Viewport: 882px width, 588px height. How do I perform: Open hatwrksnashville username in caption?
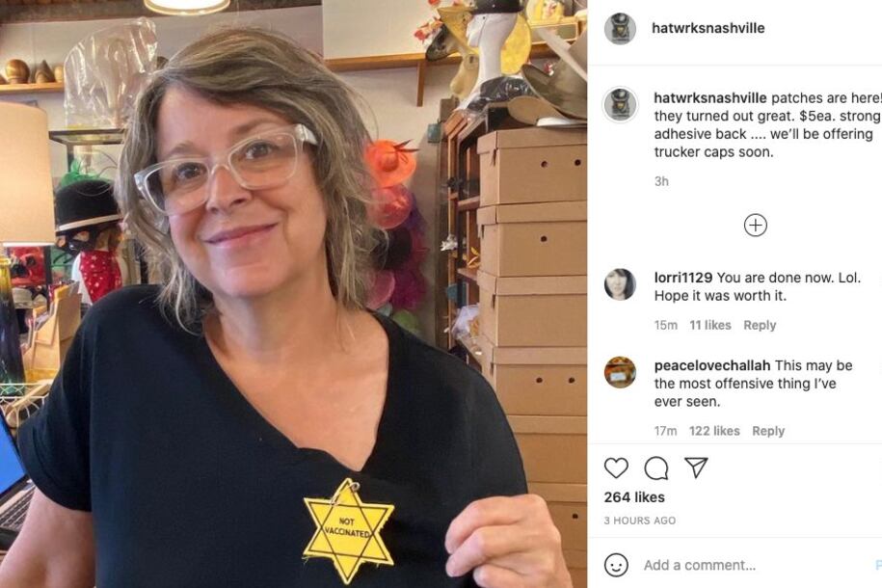point(709,98)
